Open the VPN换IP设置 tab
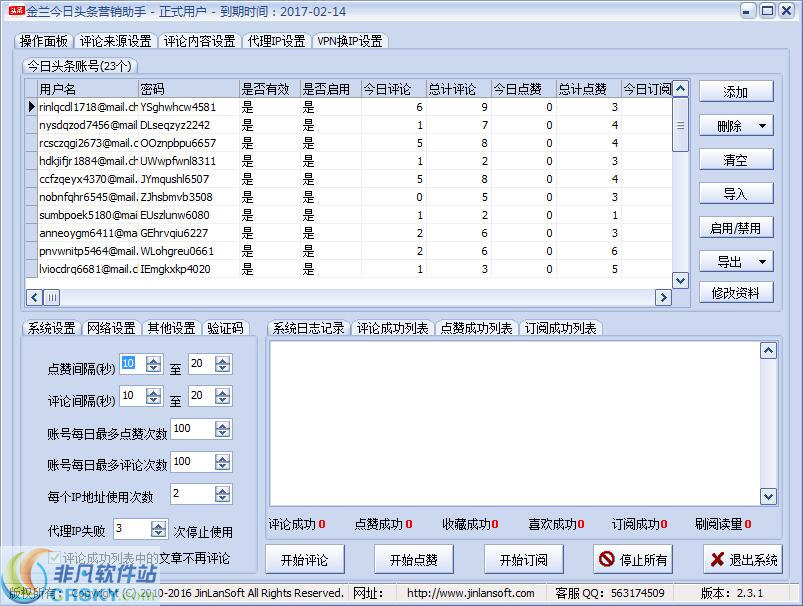803x606 pixels. pos(350,41)
